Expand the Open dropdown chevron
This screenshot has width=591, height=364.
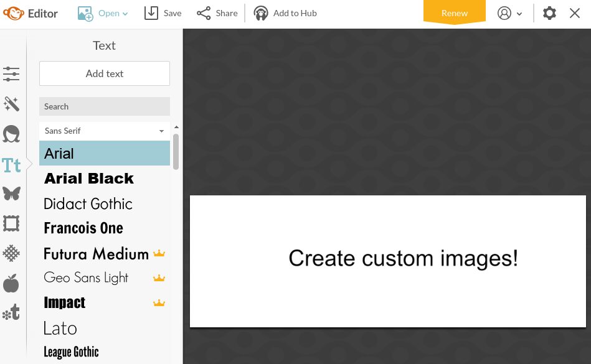[125, 14]
